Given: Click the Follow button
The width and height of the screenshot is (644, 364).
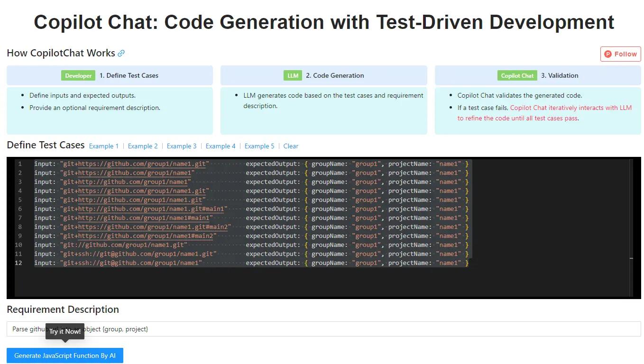Looking at the screenshot, I should pyautogui.click(x=620, y=54).
